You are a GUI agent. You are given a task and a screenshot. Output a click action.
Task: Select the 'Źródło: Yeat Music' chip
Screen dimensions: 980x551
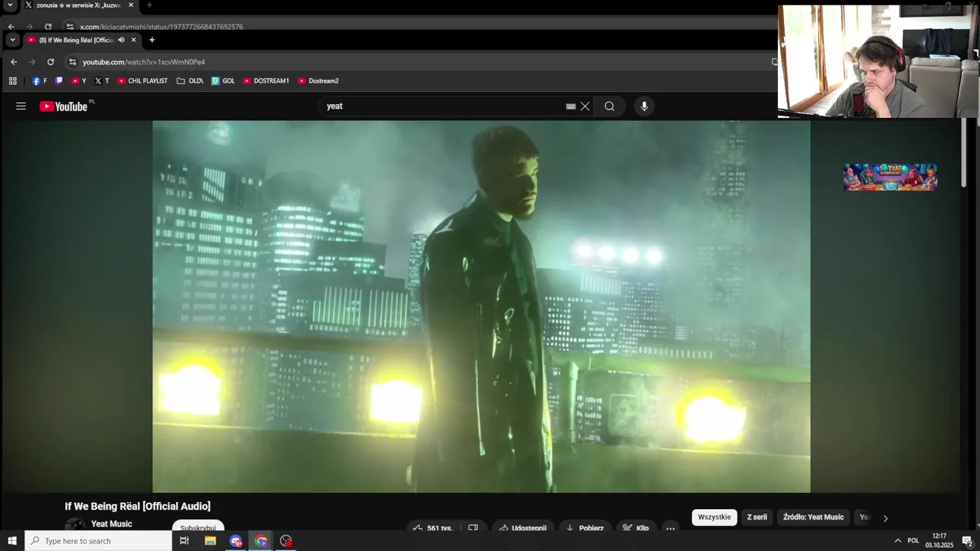tap(813, 517)
